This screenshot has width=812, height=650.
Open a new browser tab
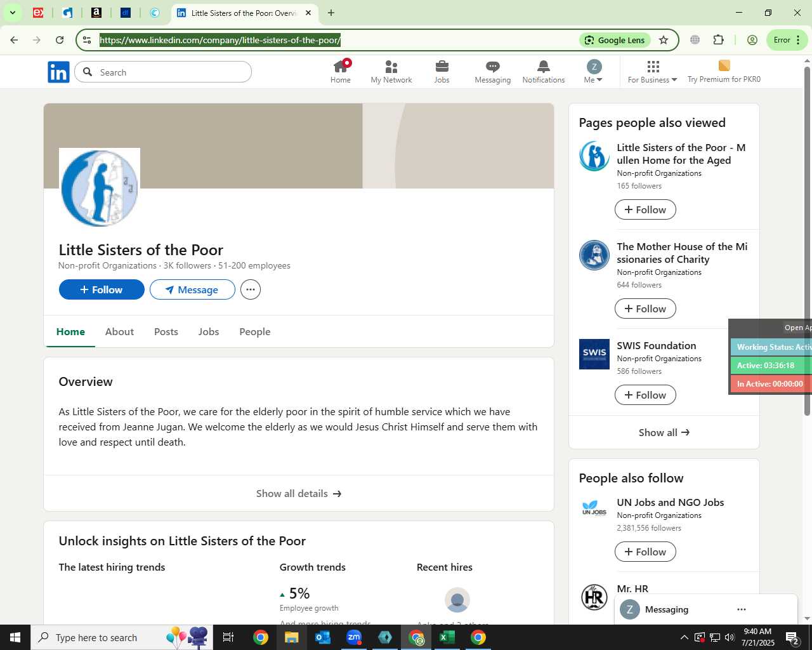point(331,13)
